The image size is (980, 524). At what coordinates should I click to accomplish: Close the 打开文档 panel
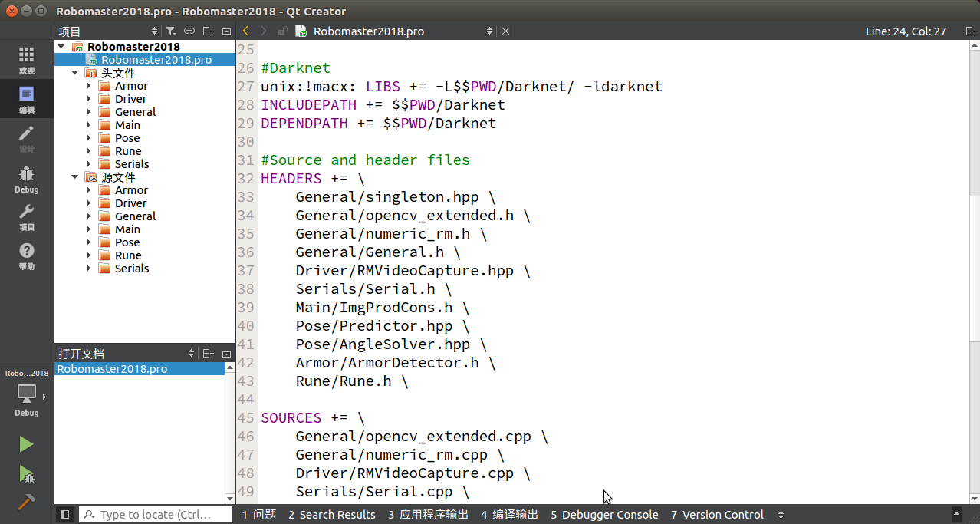coord(226,354)
